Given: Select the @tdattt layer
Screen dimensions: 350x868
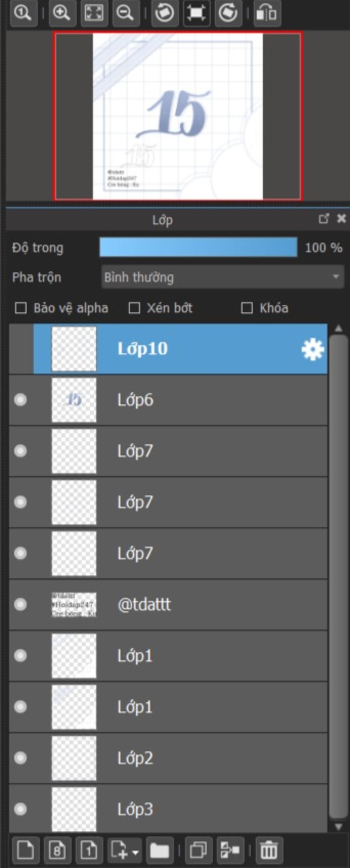Looking at the screenshot, I should (x=205, y=604).
